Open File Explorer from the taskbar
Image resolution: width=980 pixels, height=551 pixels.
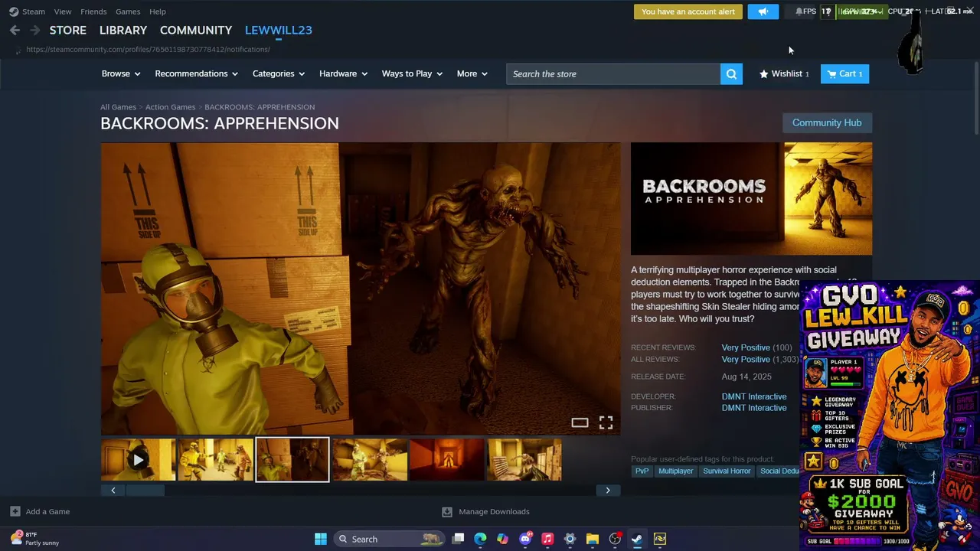[x=592, y=539]
